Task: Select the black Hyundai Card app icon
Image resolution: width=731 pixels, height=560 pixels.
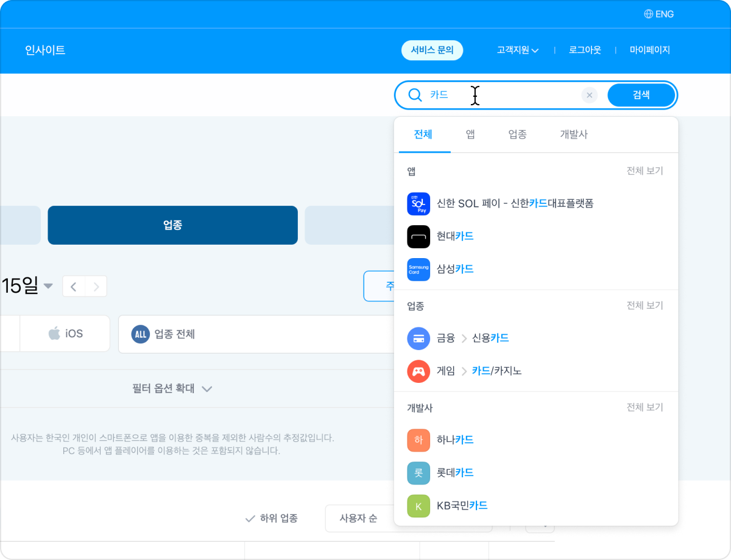Action: tap(418, 236)
